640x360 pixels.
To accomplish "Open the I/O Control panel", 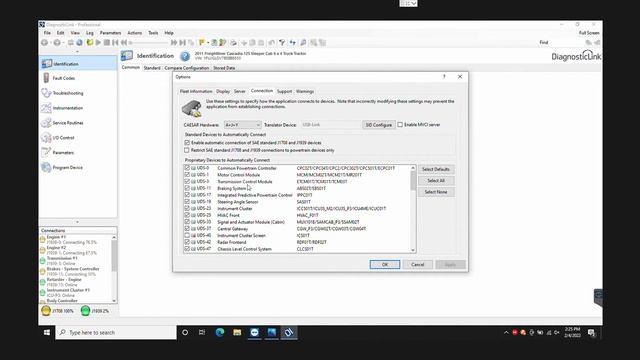I will click(78, 138).
